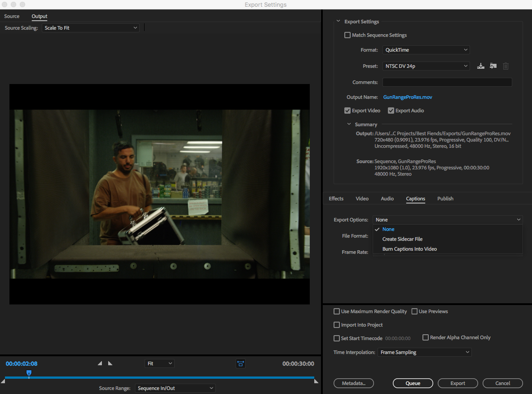Viewport: 532px width, 394px height.
Task: Collapse the Summary section
Action: pos(349,124)
